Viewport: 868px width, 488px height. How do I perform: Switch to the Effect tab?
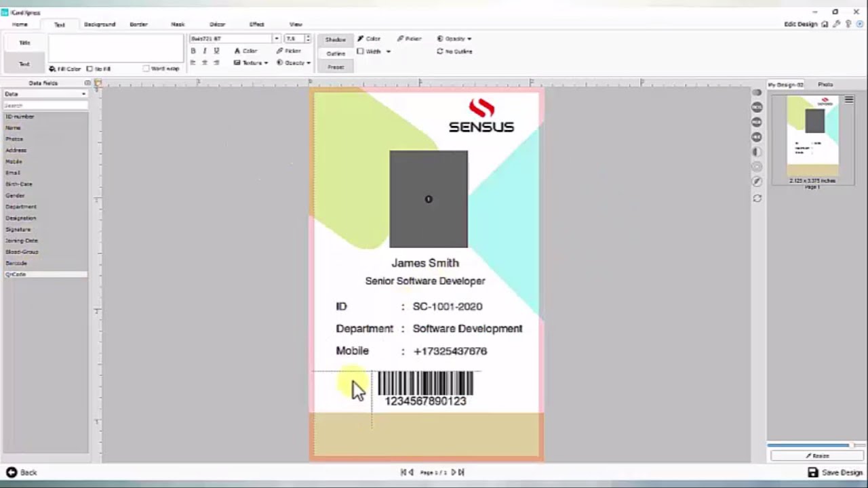(256, 24)
